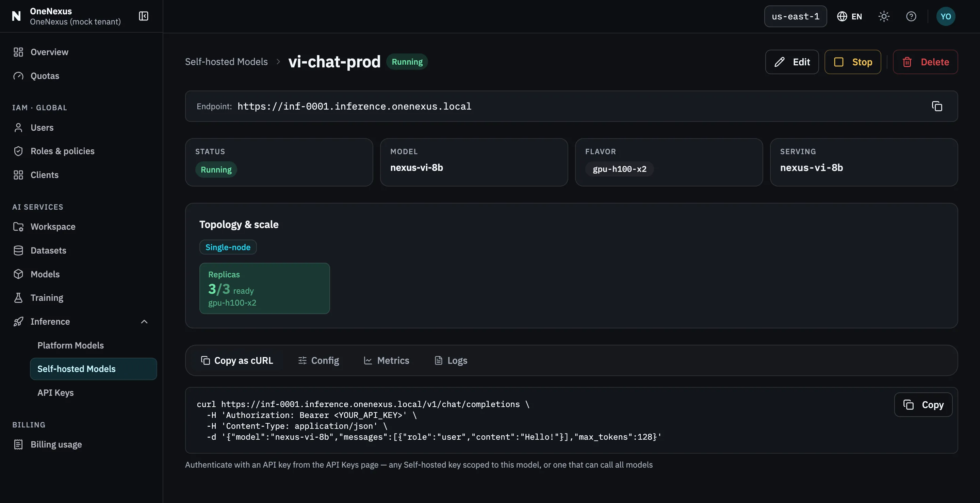The width and height of the screenshot is (980, 503).
Task: Click the gpu-h100-x2 flavor chip
Action: click(619, 169)
